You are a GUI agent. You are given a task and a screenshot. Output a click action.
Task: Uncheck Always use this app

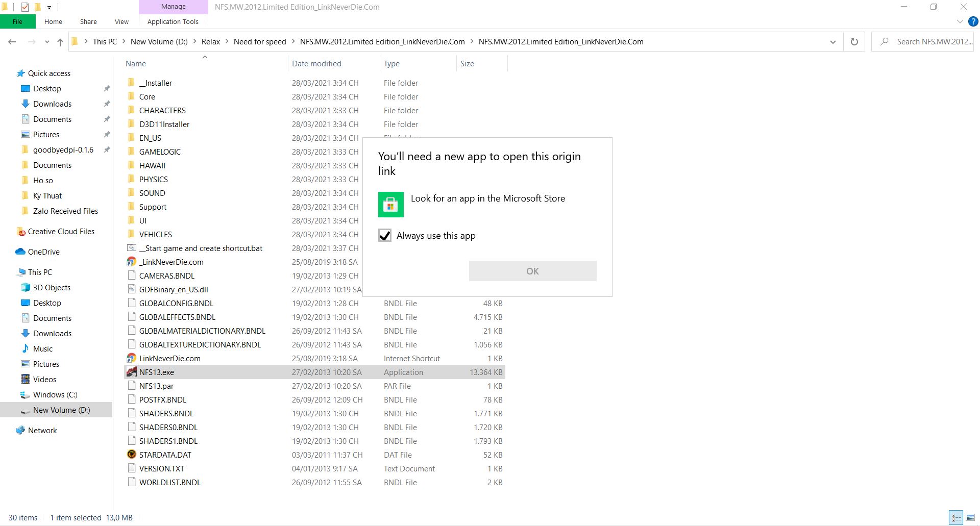384,235
